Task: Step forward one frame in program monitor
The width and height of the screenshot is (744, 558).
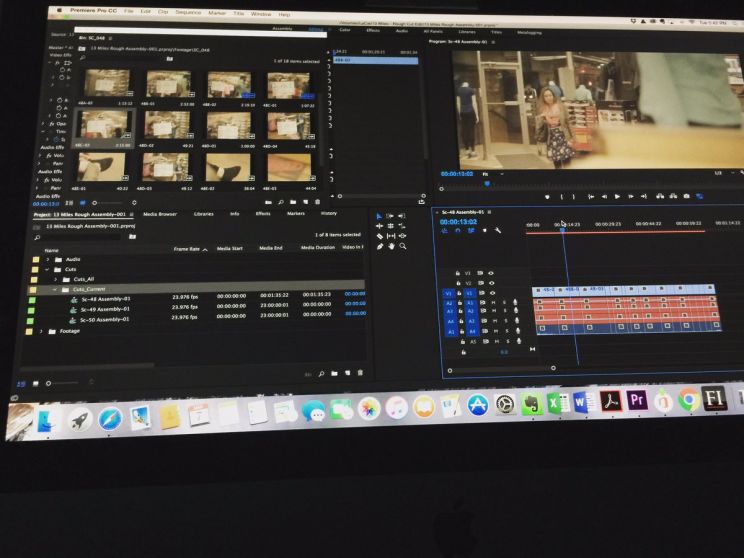Action: (631, 196)
